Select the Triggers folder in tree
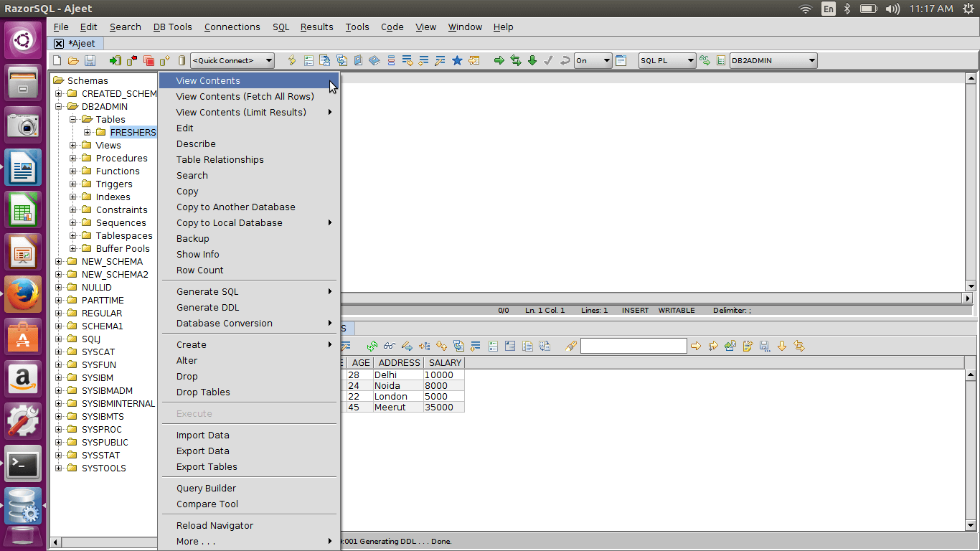The height and width of the screenshot is (551, 980). pos(114,184)
